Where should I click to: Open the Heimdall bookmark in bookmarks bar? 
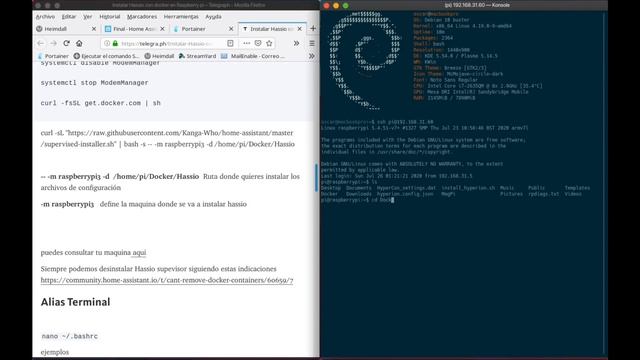(159, 56)
